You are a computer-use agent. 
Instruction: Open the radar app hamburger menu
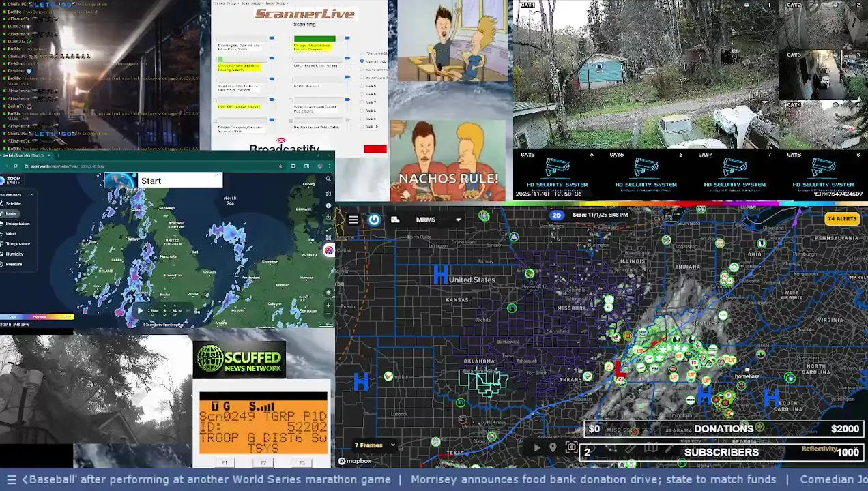pos(353,220)
